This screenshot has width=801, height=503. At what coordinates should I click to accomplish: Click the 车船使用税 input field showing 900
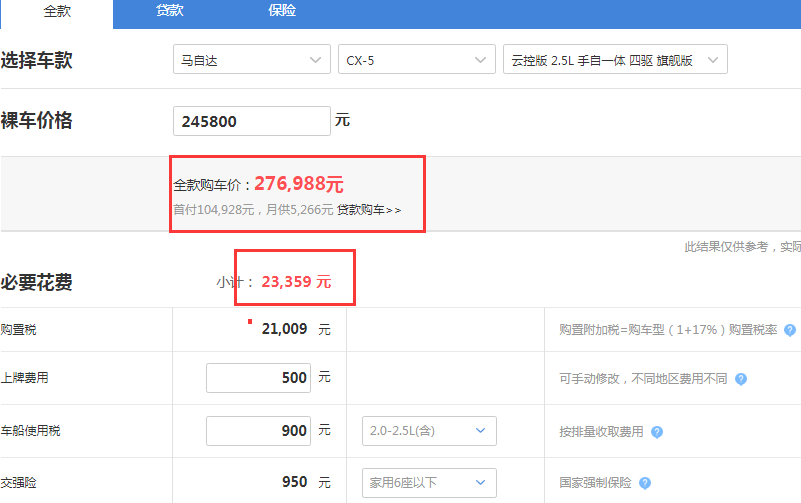click(x=258, y=431)
